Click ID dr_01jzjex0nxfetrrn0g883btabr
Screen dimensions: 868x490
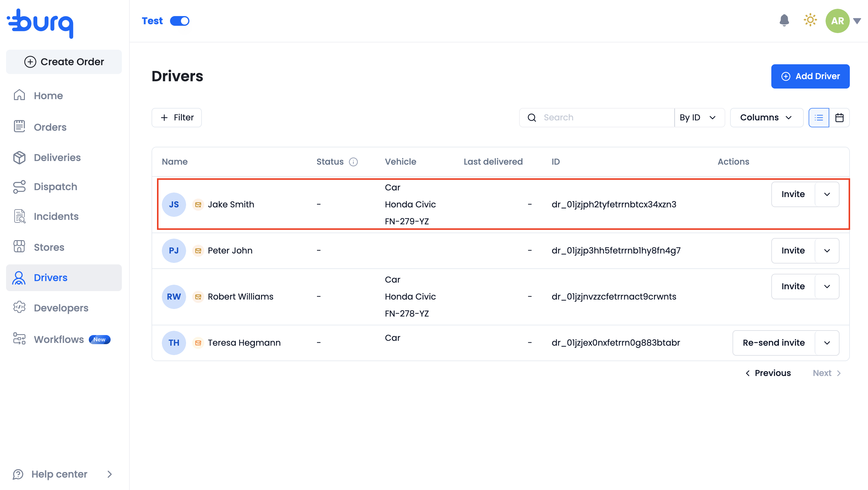[x=616, y=343]
